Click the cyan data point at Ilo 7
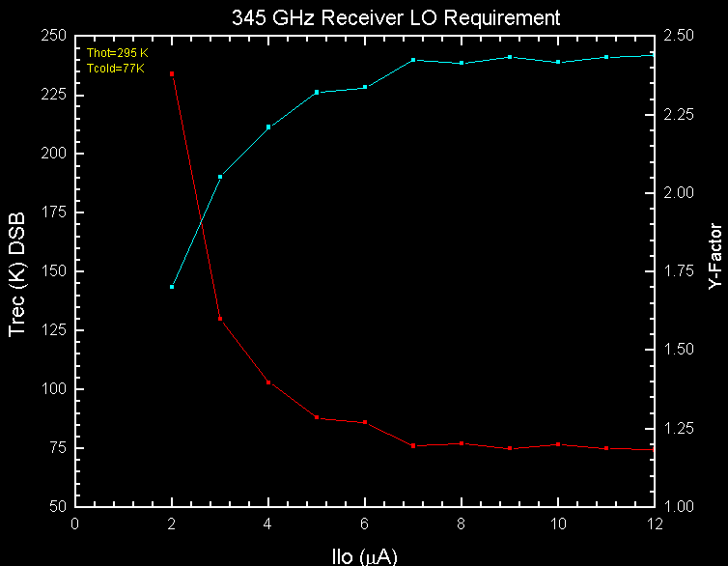The width and height of the screenshot is (728, 566). click(x=413, y=60)
